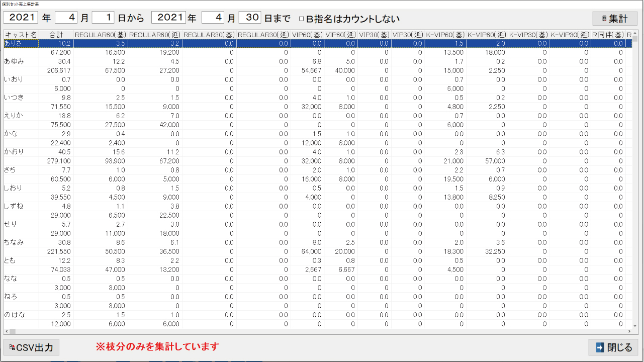Click the end month input field
Viewport: 644px width, 362px height.
[213, 18]
